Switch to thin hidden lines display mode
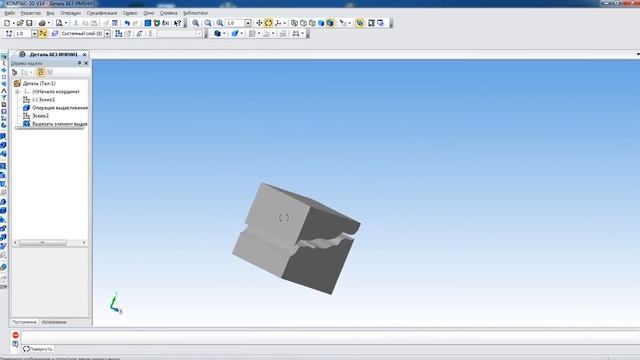The image size is (640, 360). click(x=312, y=23)
